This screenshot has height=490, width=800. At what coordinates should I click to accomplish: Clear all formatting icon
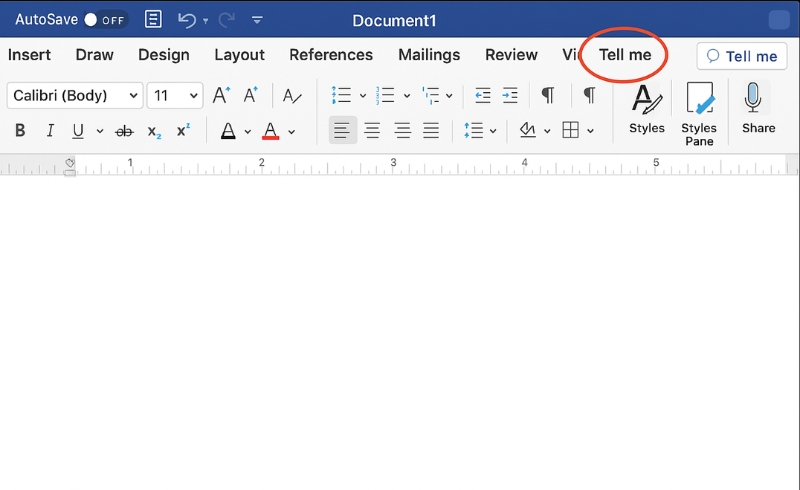(292, 96)
